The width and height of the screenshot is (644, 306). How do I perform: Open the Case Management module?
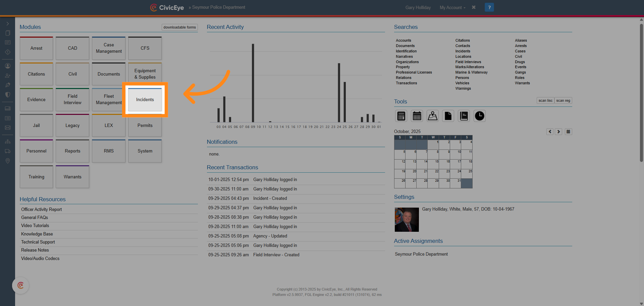pos(109,48)
